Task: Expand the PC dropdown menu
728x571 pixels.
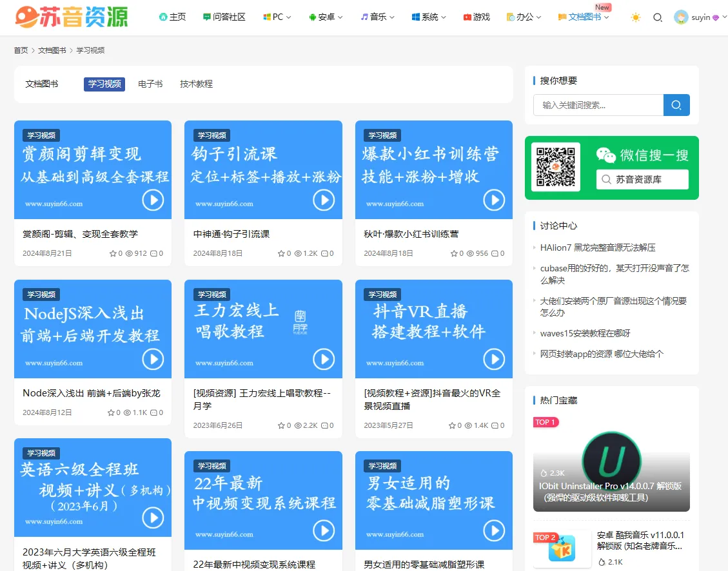Action: coord(277,17)
